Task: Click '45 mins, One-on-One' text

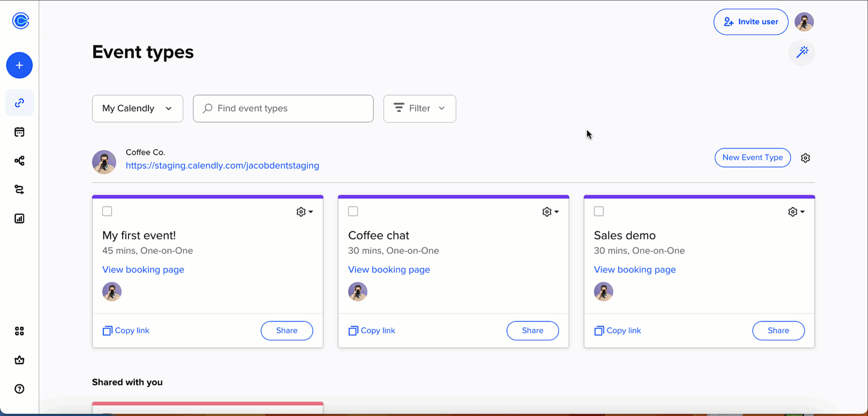Action: 148,251
